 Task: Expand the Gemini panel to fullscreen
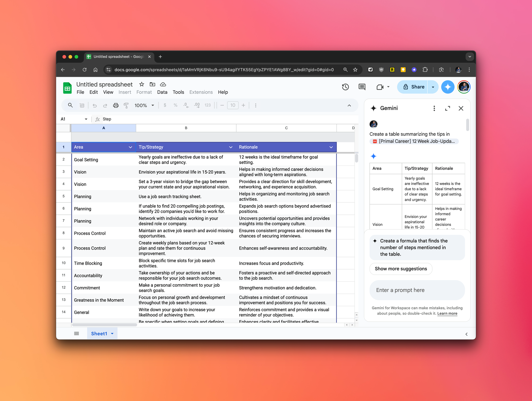pyautogui.click(x=448, y=108)
